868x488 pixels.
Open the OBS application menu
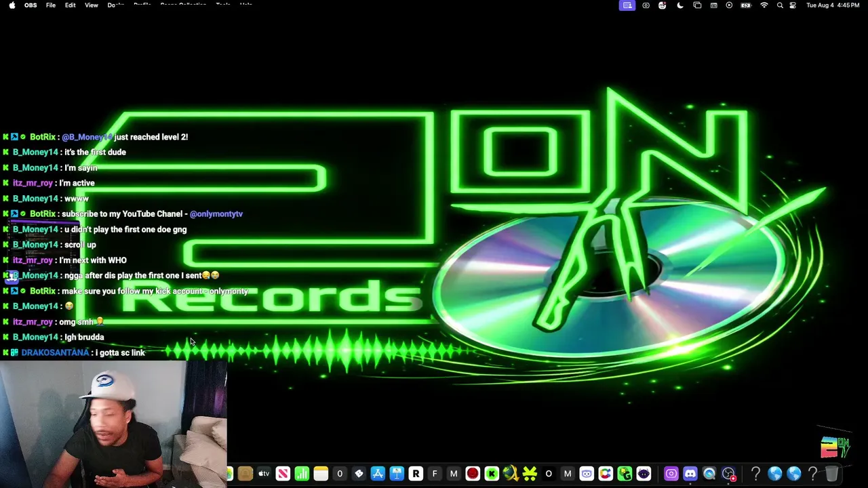[x=31, y=5]
